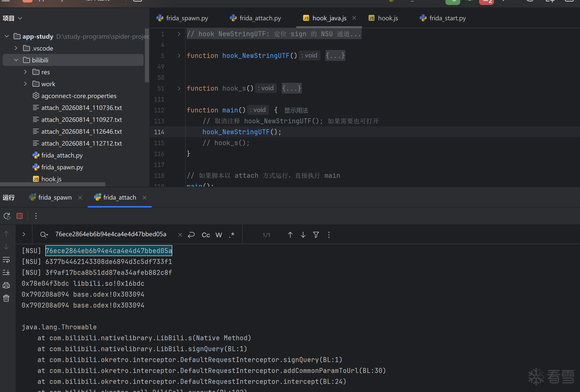Expand folded braces of hook_s function
Image resolution: width=580 pixels, height=392 pixels.
tap(291, 88)
